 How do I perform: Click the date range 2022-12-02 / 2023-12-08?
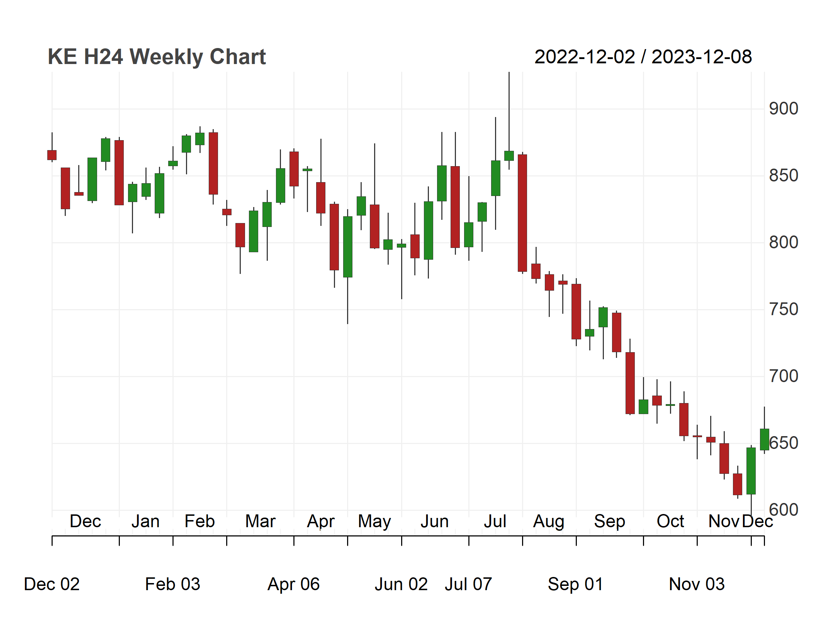pyautogui.click(x=643, y=57)
